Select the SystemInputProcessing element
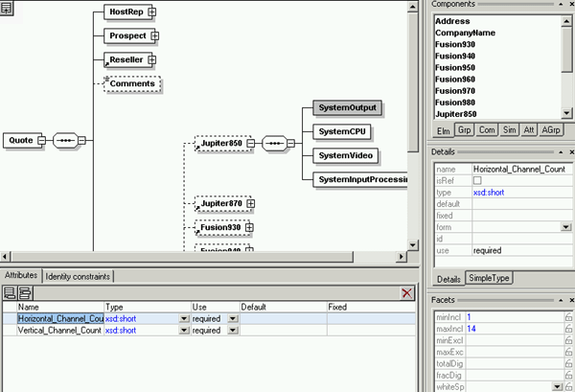Screen dimensions: 575x392 pyautogui.click(x=360, y=179)
